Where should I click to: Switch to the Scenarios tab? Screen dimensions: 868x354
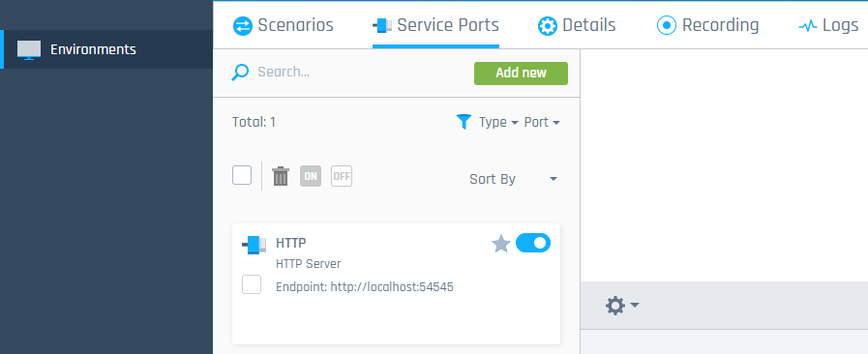point(283,25)
